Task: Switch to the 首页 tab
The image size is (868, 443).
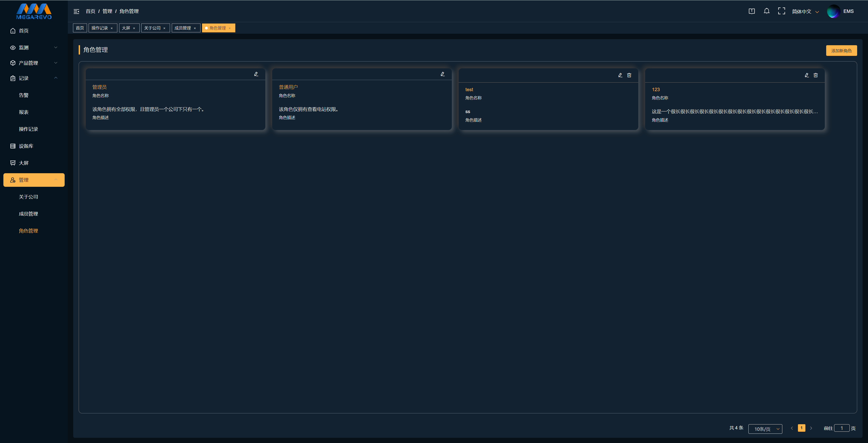Action: 80,28
